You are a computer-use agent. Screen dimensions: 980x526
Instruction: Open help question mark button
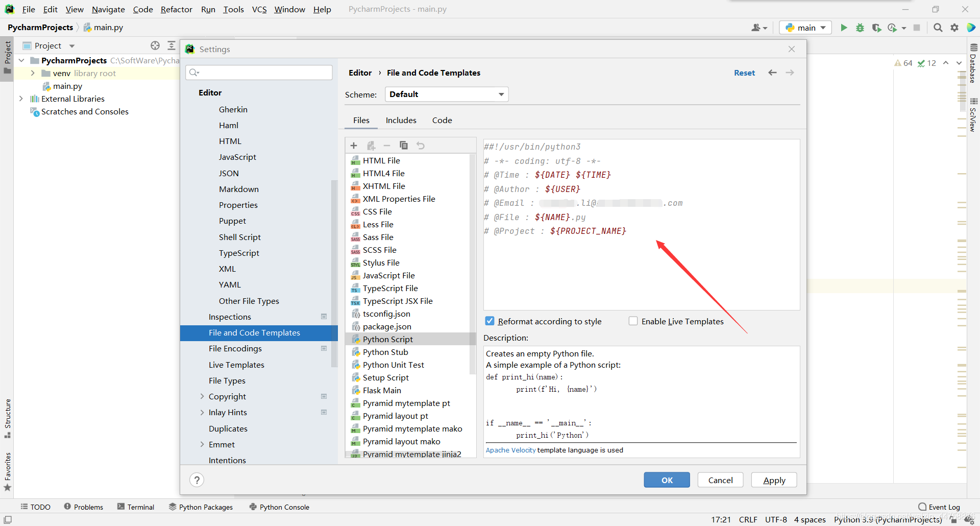[x=197, y=480]
